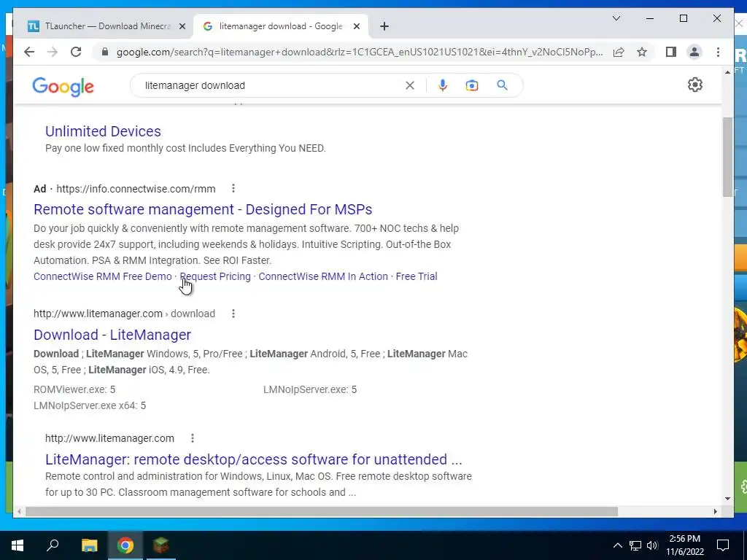Open the network tray icon
747x560 pixels.
pos(635,545)
